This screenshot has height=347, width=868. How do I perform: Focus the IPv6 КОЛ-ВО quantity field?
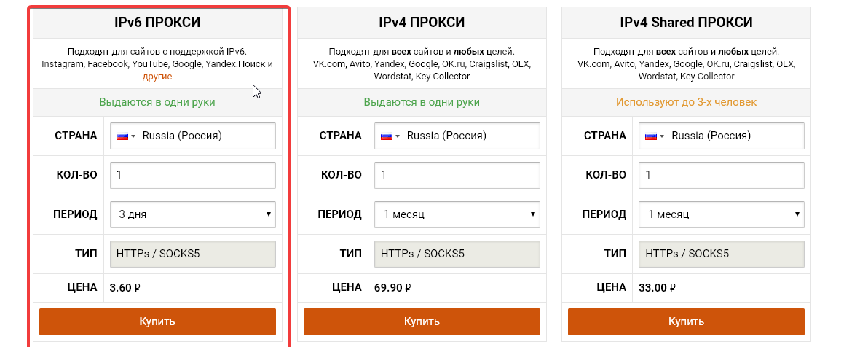(x=193, y=175)
